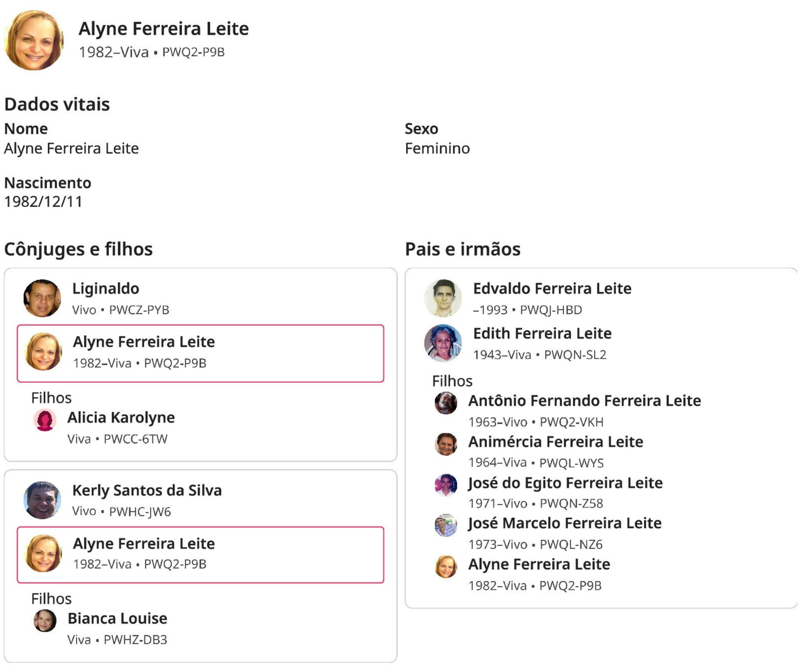Select Bianca Louise's small photo
This screenshot has height=672, width=802.
(x=45, y=621)
